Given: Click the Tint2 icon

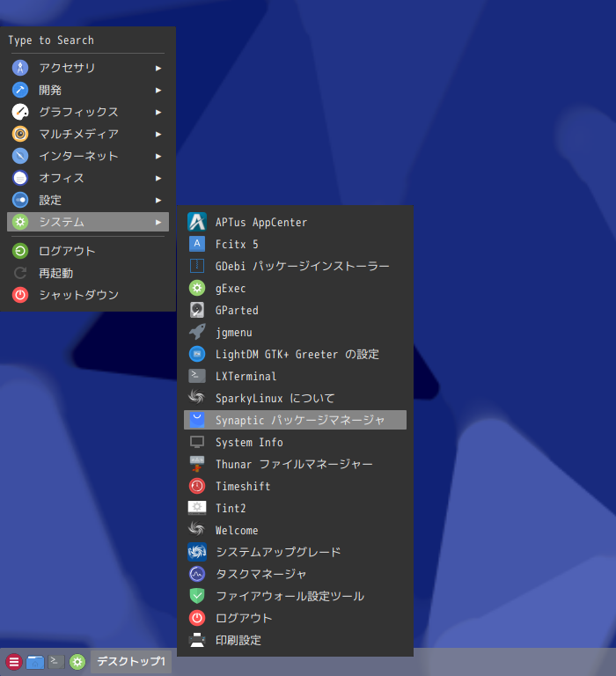Looking at the screenshot, I should point(197,508).
